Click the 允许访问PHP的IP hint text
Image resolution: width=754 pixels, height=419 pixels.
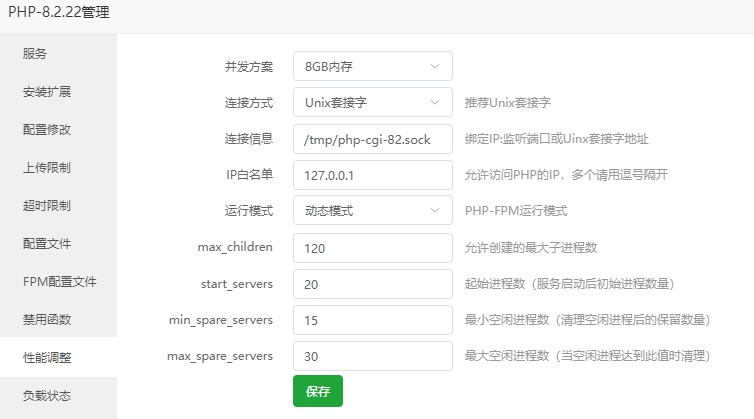(x=566, y=175)
